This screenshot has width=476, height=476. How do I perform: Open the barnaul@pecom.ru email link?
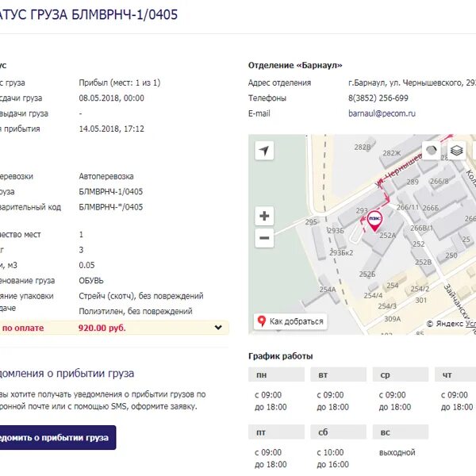[x=382, y=113]
